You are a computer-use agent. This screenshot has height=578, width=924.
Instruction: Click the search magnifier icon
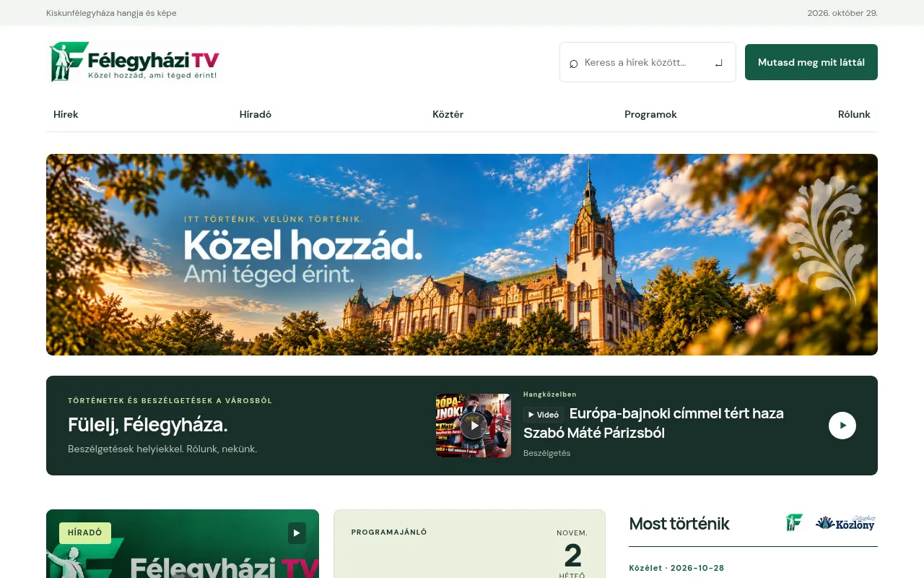pos(574,64)
